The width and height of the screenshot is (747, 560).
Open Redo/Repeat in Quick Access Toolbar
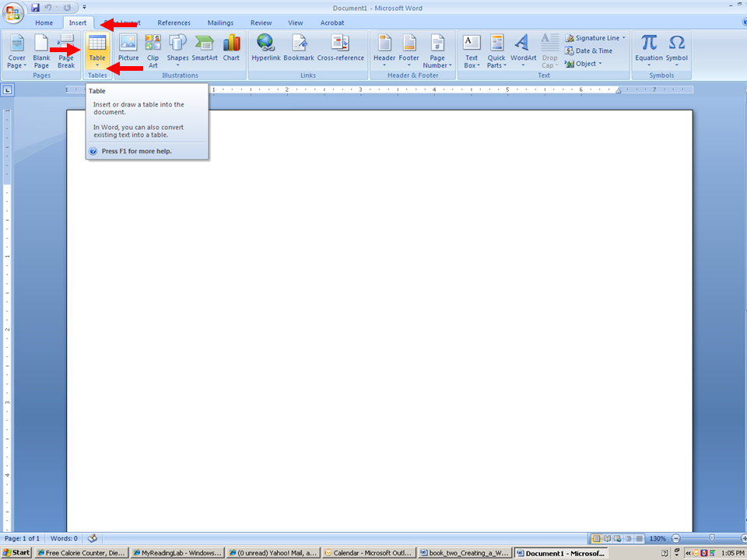click(x=67, y=8)
